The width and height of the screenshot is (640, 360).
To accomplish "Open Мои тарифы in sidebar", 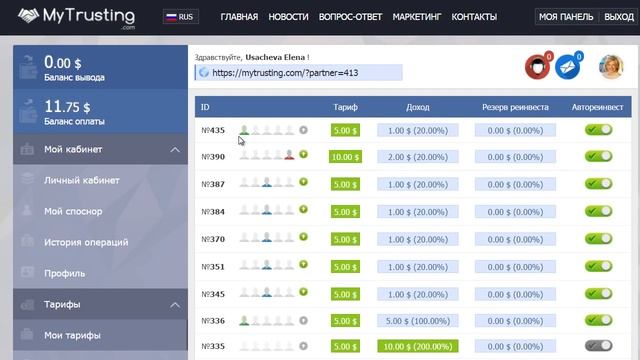I will 100,335.
